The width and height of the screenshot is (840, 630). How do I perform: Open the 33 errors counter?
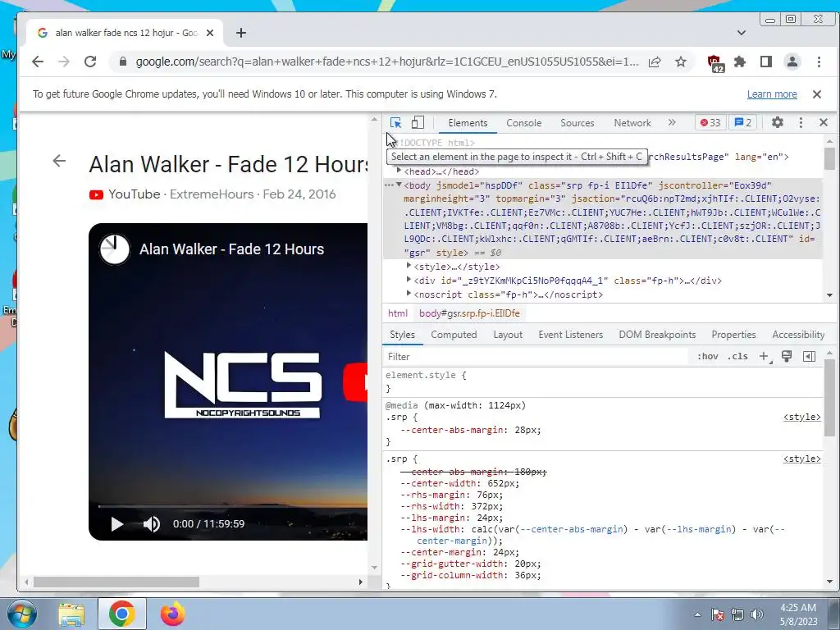pos(710,123)
